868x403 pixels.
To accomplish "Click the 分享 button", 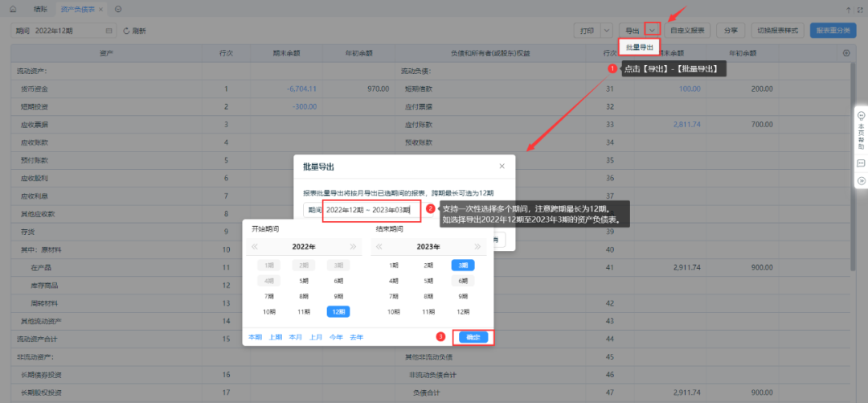I will pyautogui.click(x=730, y=31).
